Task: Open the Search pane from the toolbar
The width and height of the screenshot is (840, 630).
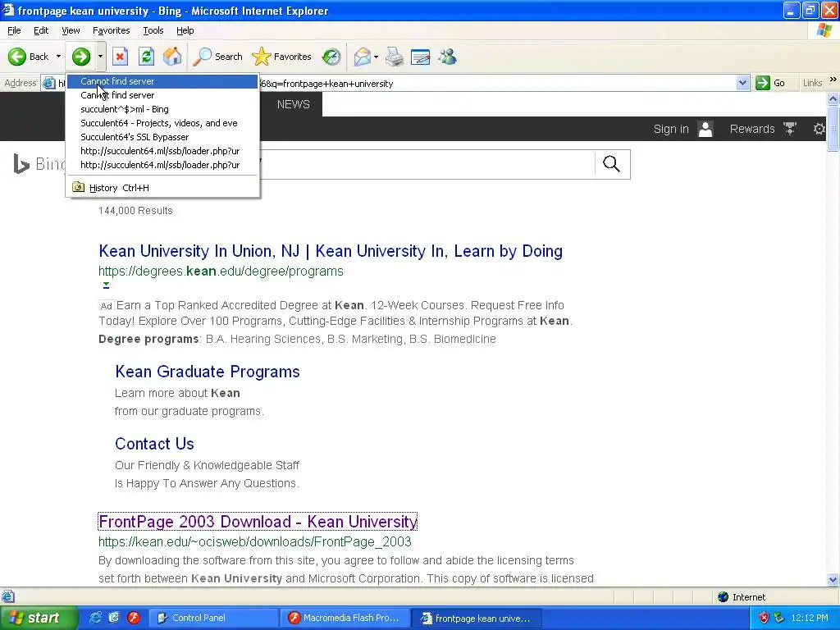Action: tap(217, 57)
